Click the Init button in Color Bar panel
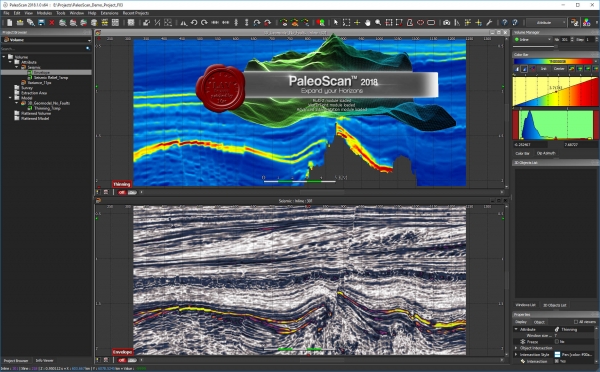This screenshot has height=372, width=600. pyautogui.click(x=543, y=69)
